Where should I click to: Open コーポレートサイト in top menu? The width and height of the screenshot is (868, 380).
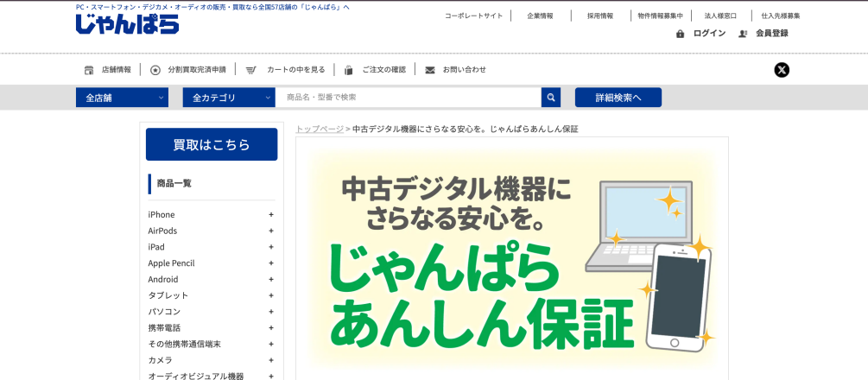(472, 16)
